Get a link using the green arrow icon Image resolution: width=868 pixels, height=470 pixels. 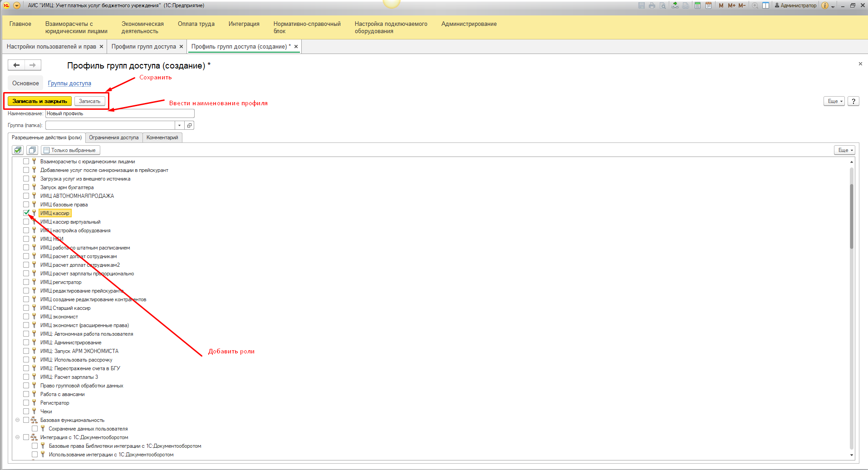pyautogui.click(x=675, y=5)
